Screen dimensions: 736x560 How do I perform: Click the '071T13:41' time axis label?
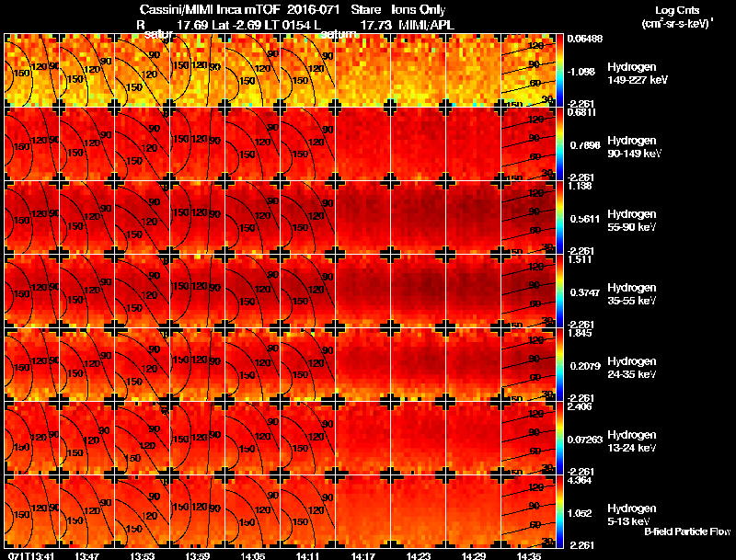31,556
